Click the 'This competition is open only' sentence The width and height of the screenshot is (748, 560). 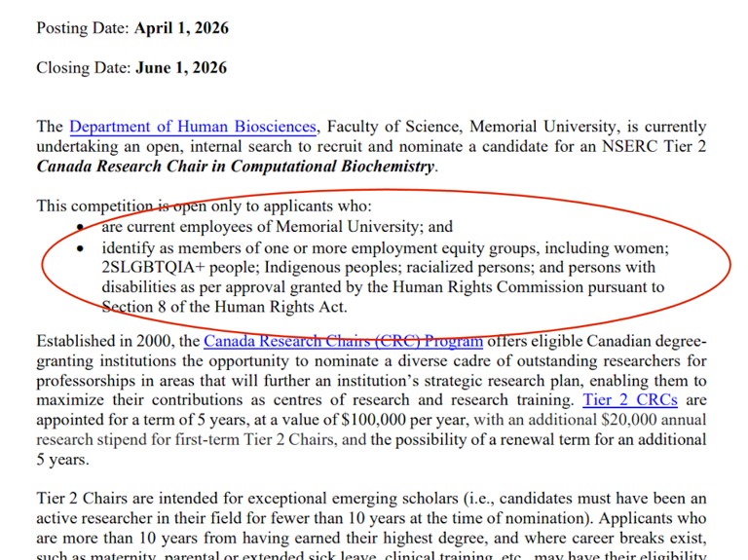click(146, 206)
